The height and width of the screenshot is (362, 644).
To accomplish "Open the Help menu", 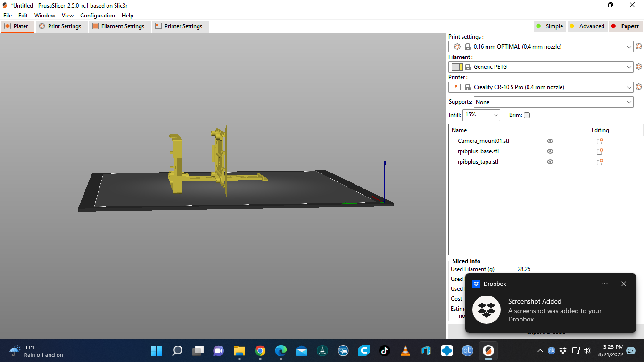I will [x=127, y=16].
